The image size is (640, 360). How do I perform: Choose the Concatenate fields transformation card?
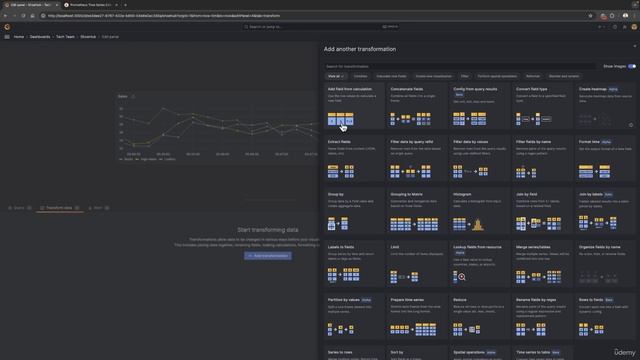(x=417, y=107)
